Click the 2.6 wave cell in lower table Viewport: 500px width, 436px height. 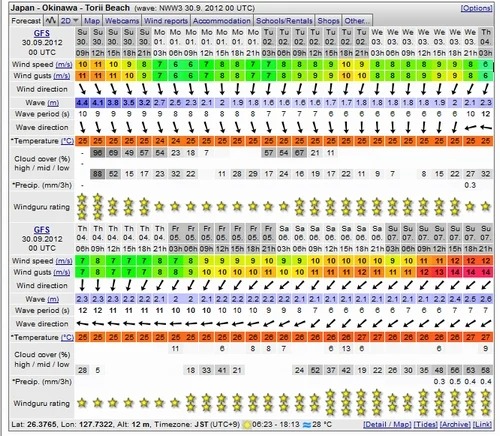coord(486,299)
